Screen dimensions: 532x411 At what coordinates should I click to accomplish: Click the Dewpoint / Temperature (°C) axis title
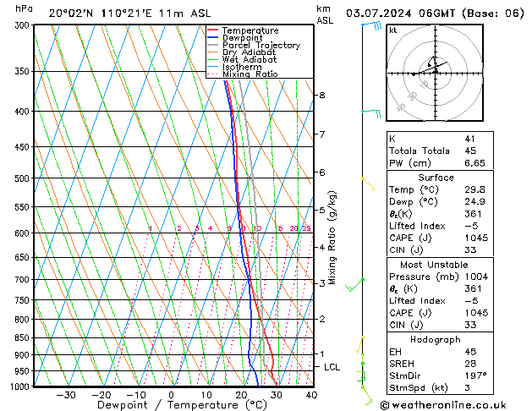pos(182,405)
